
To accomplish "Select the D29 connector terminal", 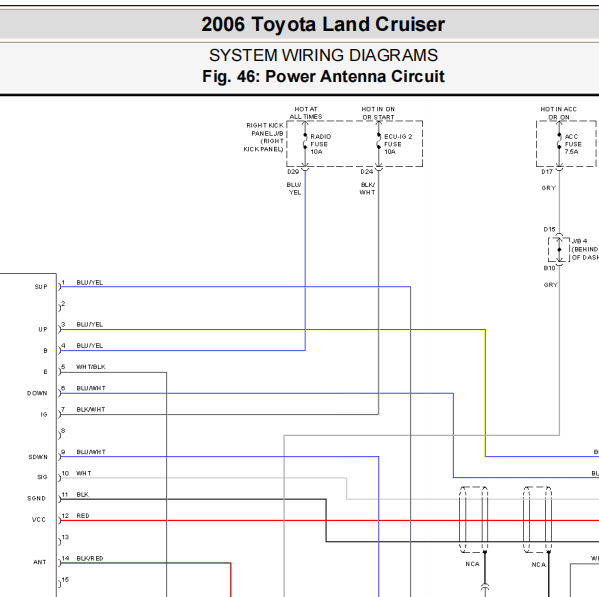I will coord(293,171).
